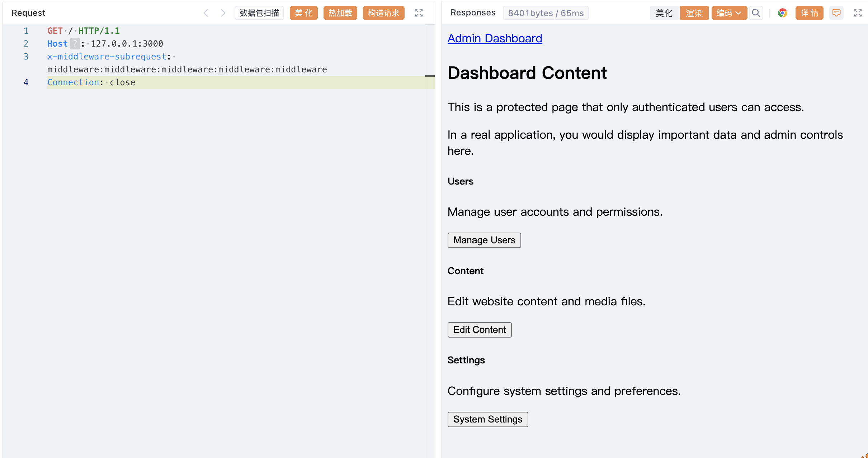Open response in Chrome browser icon
Viewport: 868px width, 458px height.
[x=782, y=13]
